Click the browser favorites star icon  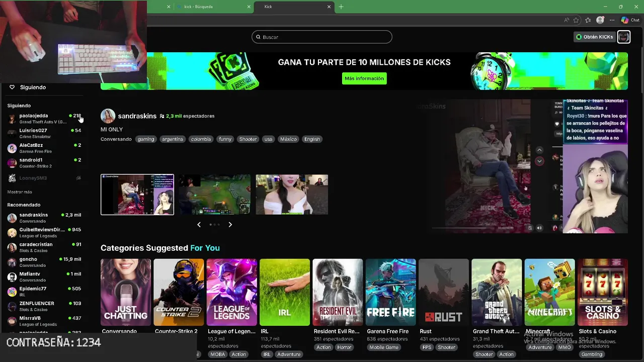click(x=576, y=20)
